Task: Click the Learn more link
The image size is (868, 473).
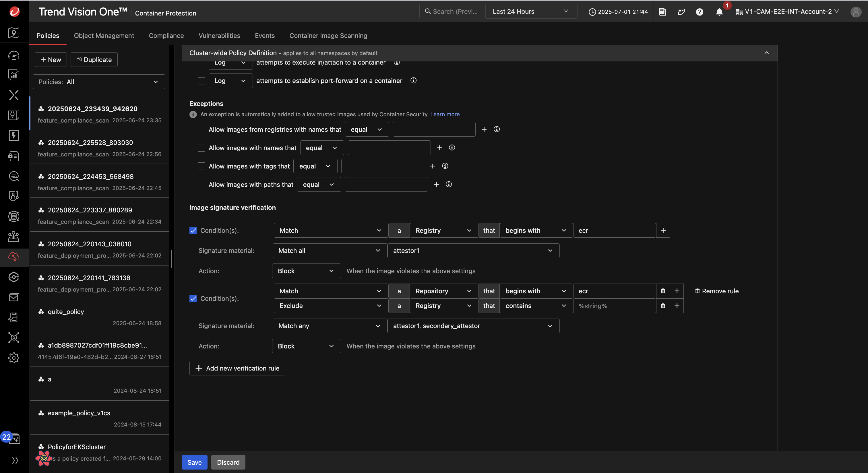Action: [x=445, y=114]
